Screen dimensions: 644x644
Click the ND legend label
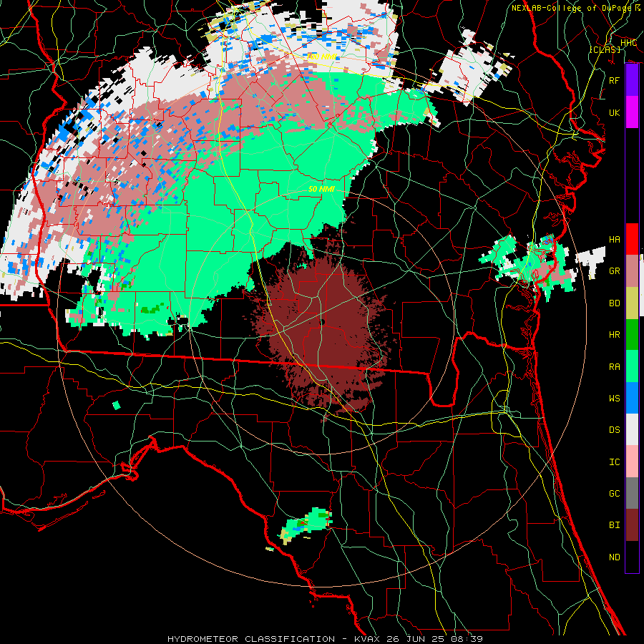click(614, 557)
